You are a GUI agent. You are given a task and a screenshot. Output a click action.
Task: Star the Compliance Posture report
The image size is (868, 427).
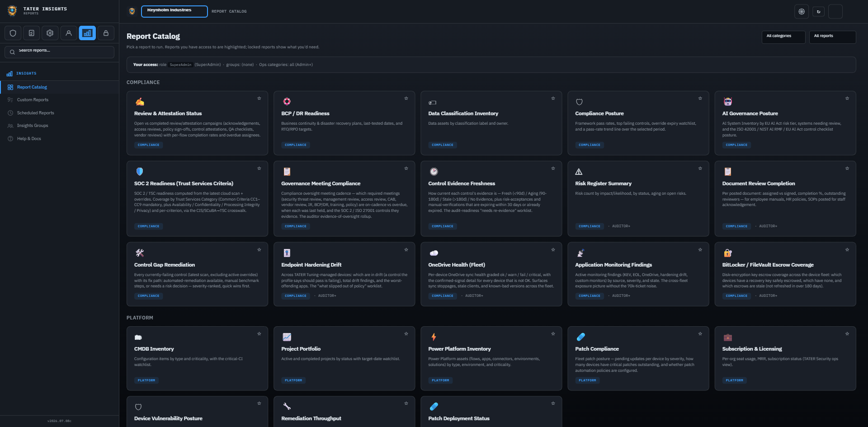tap(700, 98)
